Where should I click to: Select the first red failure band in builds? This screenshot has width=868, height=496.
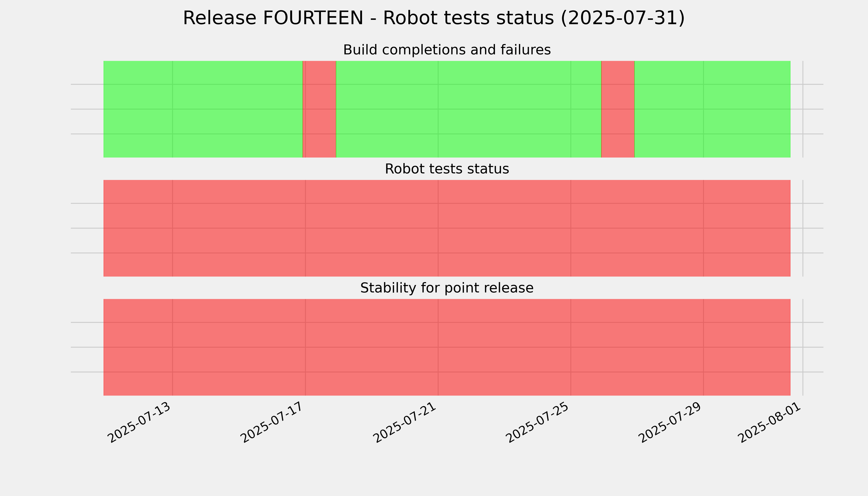[320, 109]
